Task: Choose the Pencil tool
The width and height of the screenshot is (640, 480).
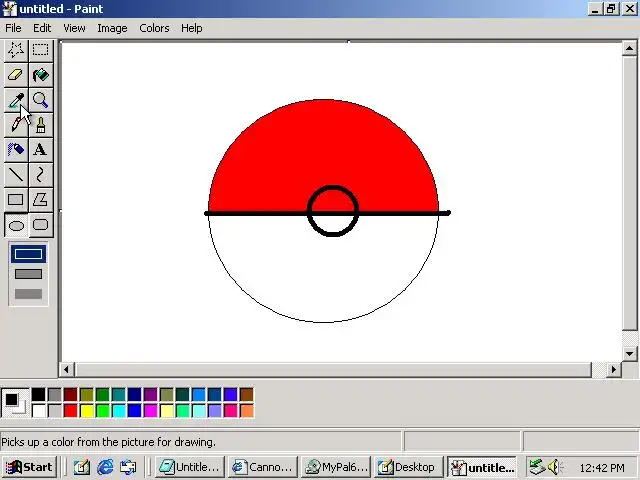Action: point(16,124)
